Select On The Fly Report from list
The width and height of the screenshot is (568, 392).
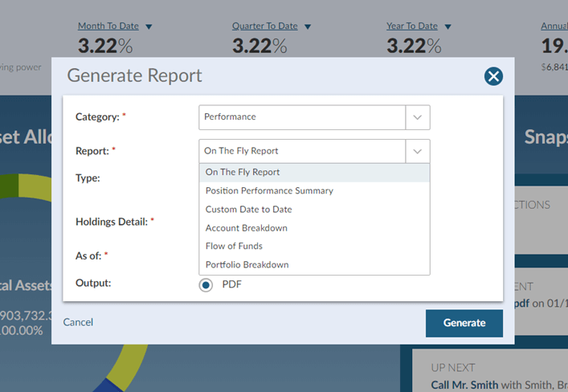pos(314,173)
